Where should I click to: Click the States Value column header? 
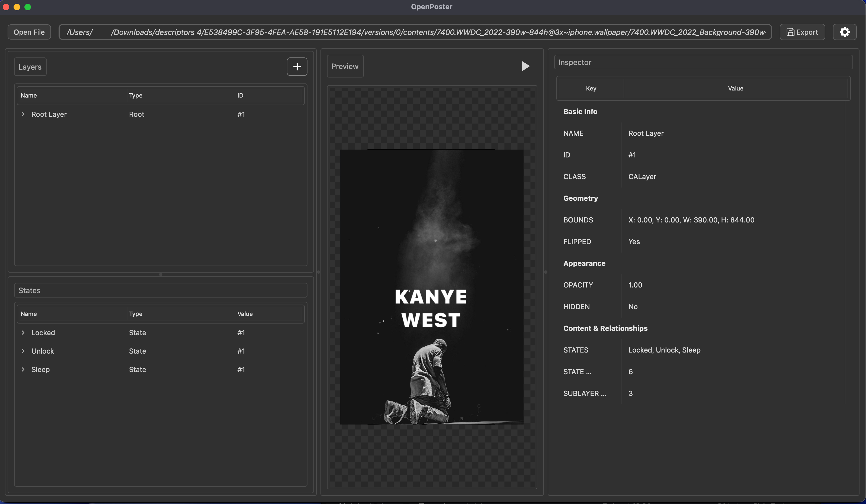[245, 314]
